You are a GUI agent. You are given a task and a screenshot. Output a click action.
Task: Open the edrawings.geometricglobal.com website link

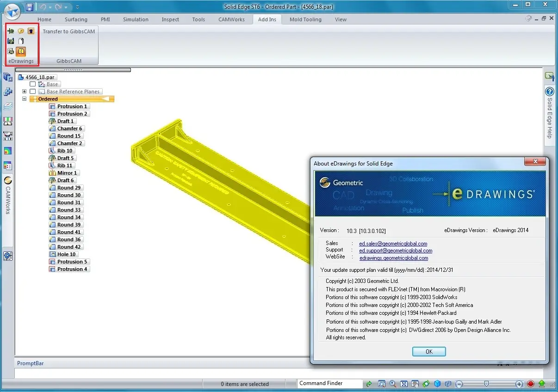(394, 258)
